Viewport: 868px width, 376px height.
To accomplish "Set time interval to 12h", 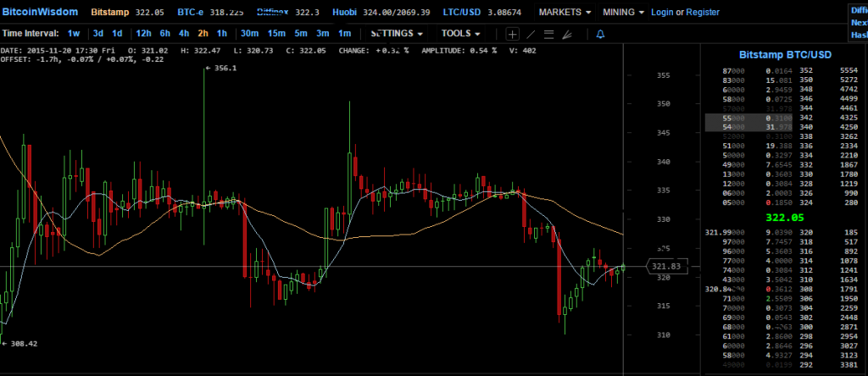I will coord(143,34).
